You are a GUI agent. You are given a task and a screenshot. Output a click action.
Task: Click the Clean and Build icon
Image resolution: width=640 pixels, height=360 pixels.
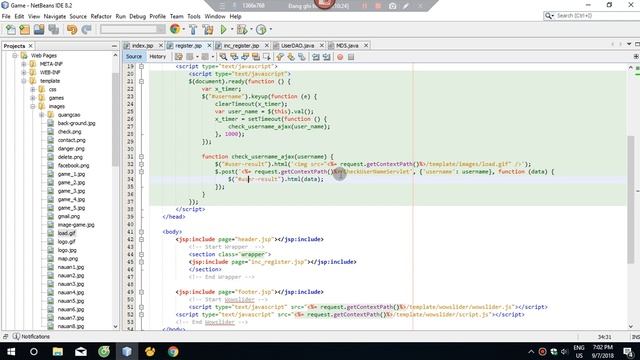(208, 29)
